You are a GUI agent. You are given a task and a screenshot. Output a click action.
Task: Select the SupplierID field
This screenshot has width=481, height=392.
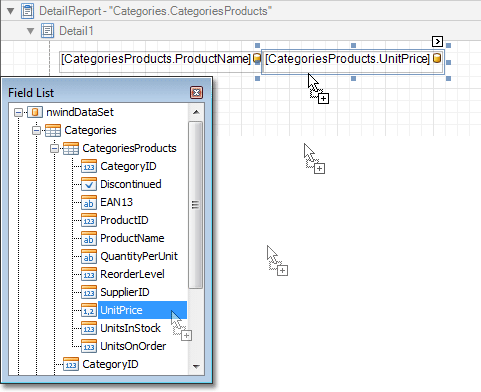tap(125, 292)
